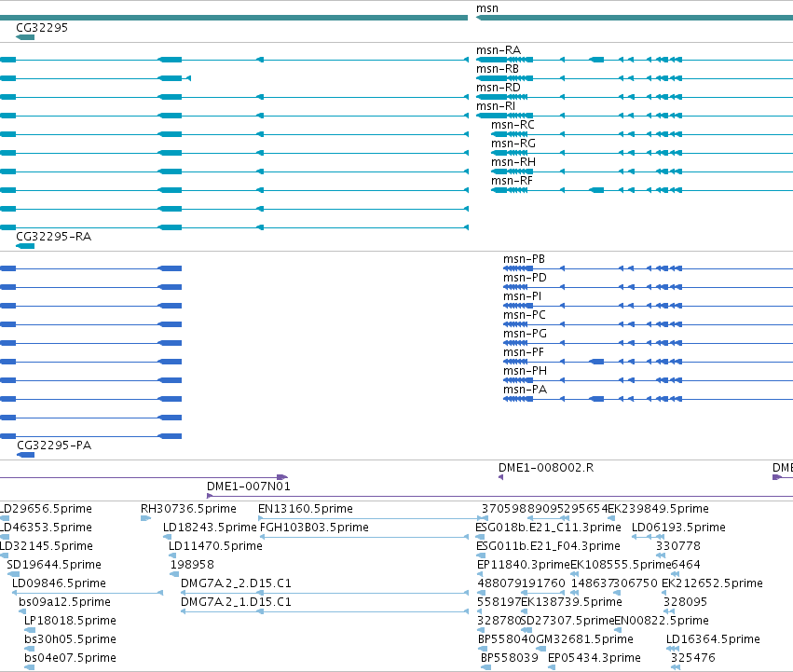Click the teal CG32295 gene arrow glyph

pyautogui.click(x=25, y=37)
